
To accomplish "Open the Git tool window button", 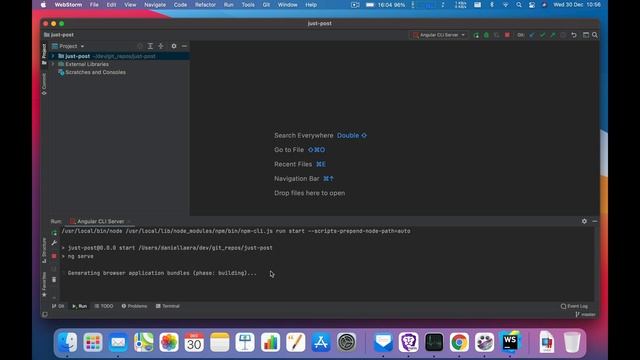I will [x=58, y=306].
